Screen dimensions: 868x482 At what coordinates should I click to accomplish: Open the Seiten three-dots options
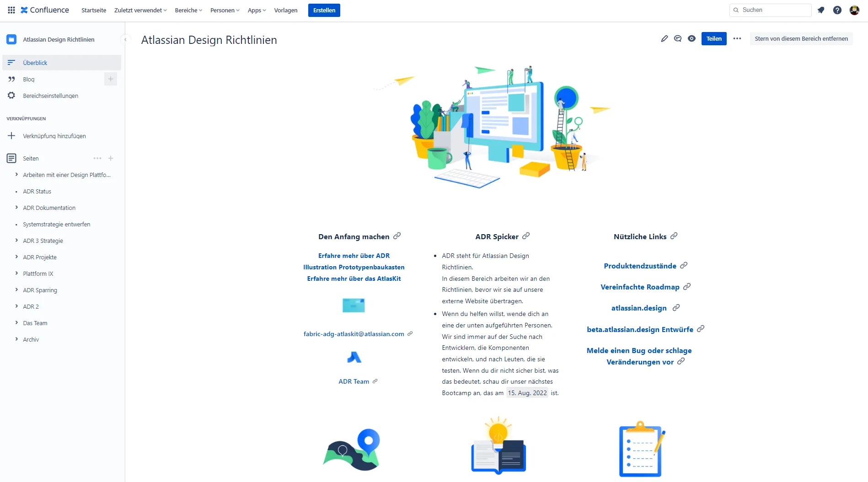[97, 158]
